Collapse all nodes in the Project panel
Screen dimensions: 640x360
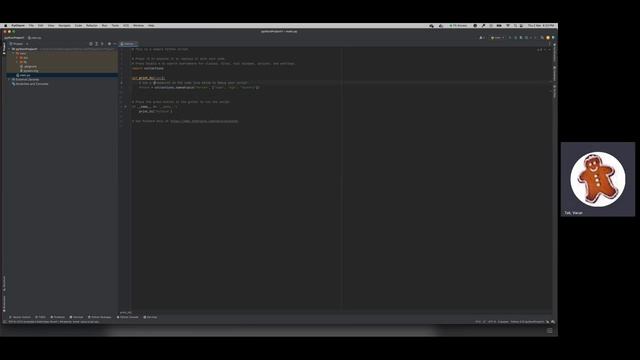tap(102, 44)
